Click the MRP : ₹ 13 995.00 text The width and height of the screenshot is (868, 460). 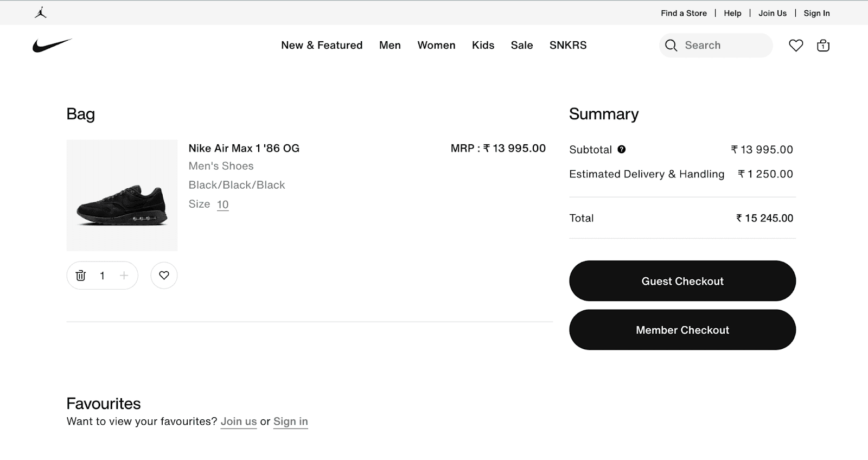tap(498, 148)
